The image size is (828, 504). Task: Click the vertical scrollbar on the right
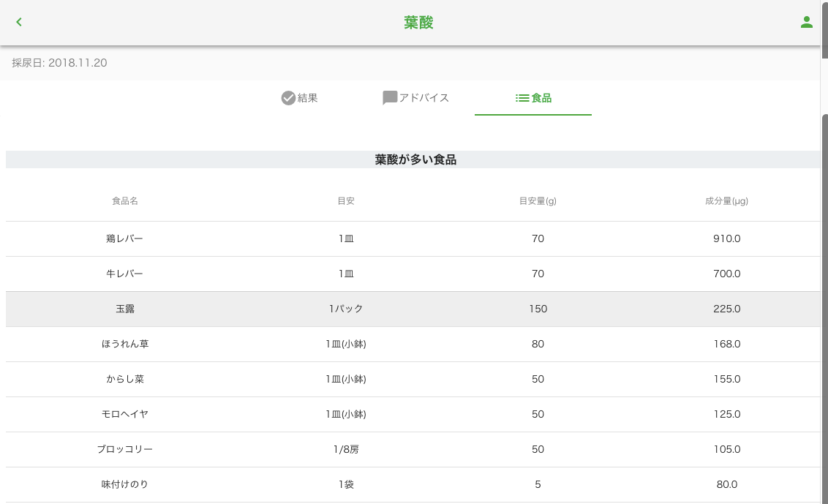point(824,293)
